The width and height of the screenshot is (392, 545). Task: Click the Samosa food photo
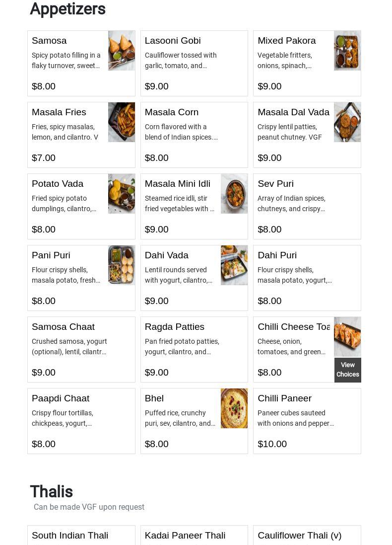click(x=122, y=51)
